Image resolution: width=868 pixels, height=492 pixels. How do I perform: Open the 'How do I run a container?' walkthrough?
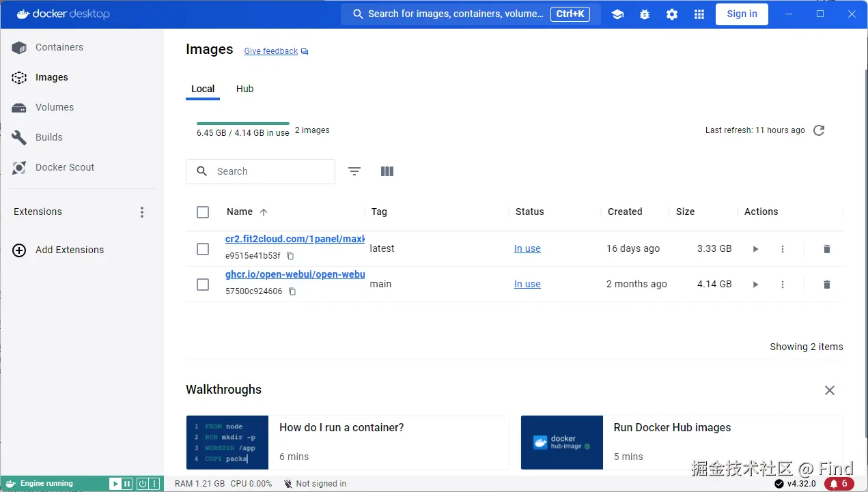point(348,442)
